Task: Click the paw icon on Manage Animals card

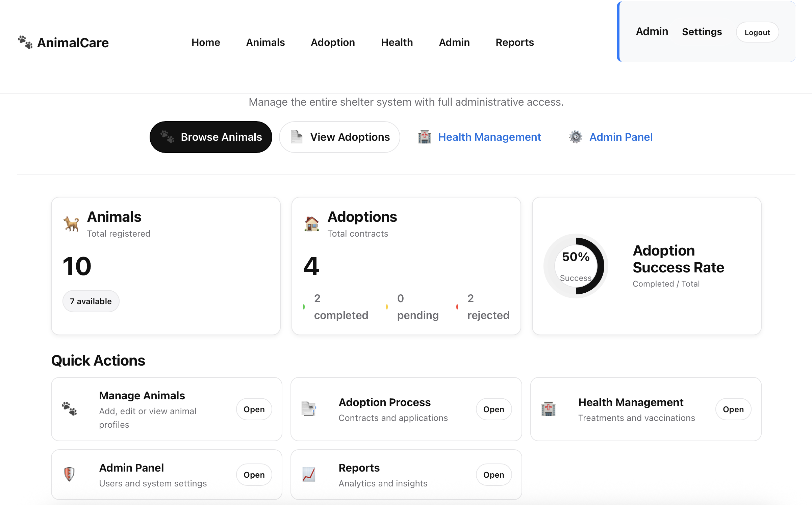Action: tap(69, 409)
